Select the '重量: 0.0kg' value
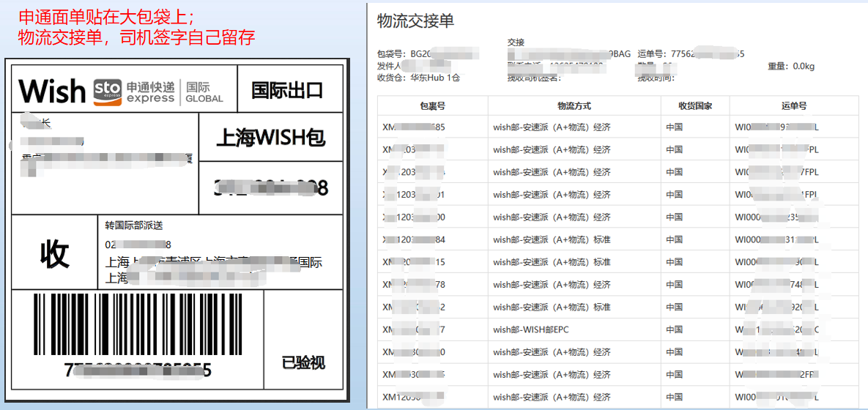 pos(791,67)
